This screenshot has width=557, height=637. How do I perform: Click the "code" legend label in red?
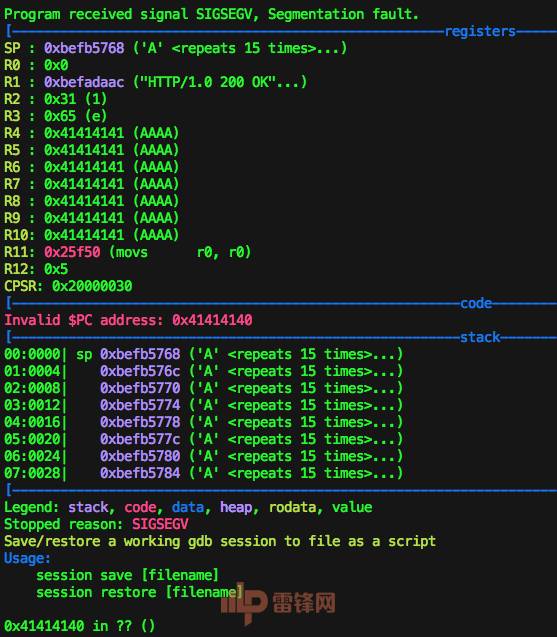(140, 507)
